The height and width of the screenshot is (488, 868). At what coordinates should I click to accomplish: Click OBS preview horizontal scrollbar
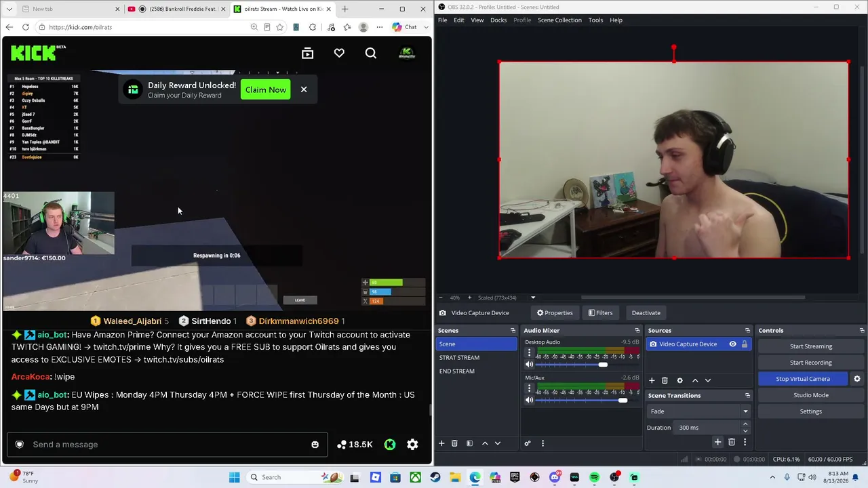(x=693, y=298)
